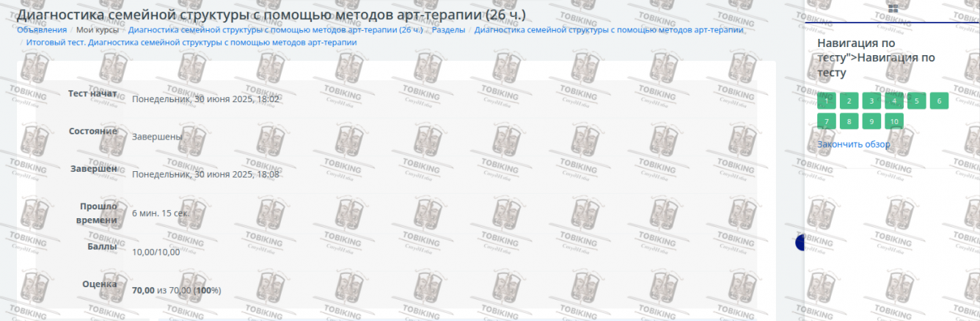Click finish date 'Понедельник, 30 июня 2025, 18:08'
Image resolution: width=980 pixels, height=321 pixels.
[205, 174]
